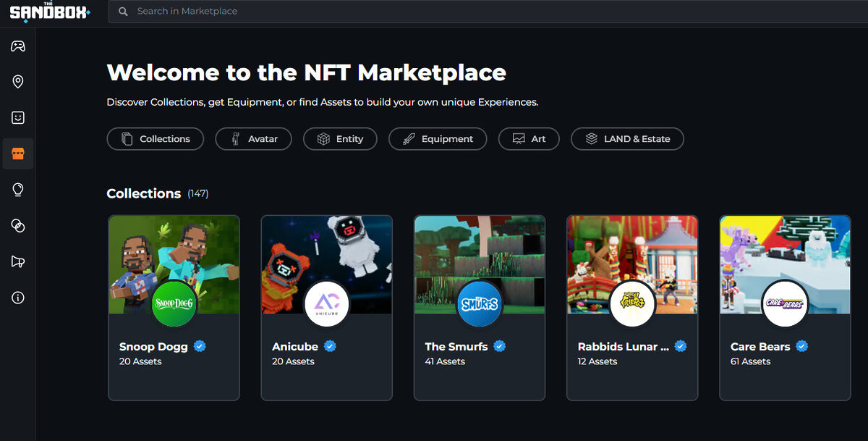Click The Sandbox logo
Viewport: 868px width, 441px height.
pyautogui.click(x=50, y=11)
